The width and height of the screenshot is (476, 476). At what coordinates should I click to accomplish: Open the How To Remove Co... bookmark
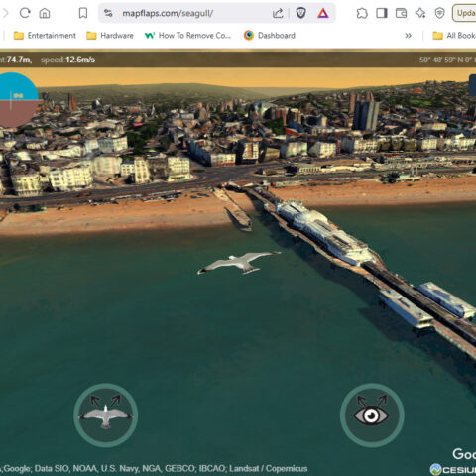coord(187,36)
